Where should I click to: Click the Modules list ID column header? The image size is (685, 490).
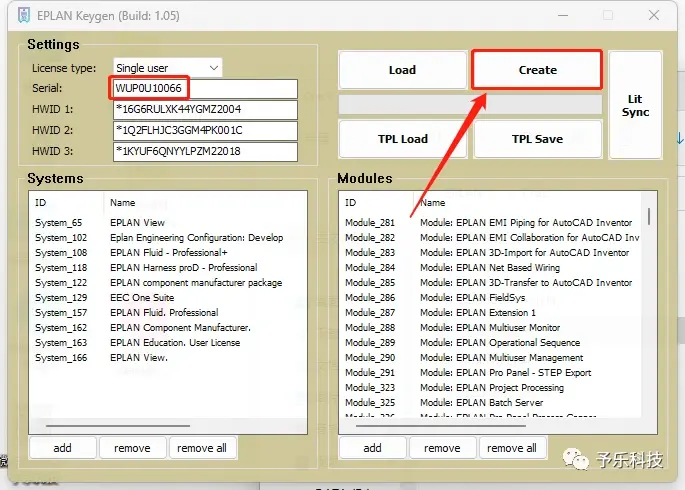[x=376, y=203]
